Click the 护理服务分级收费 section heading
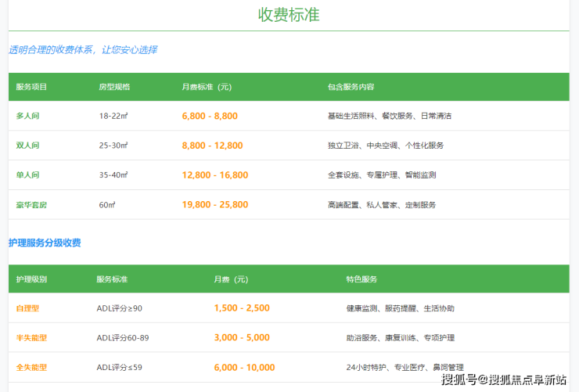The height and width of the screenshot is (392, 579). [45, 243]
